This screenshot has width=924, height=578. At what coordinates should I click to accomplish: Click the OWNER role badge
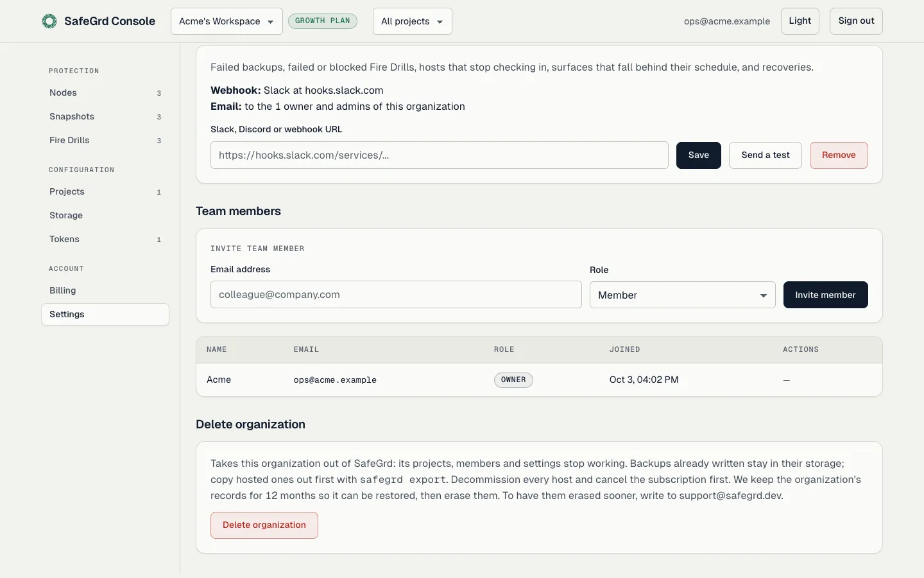(513, 380)
